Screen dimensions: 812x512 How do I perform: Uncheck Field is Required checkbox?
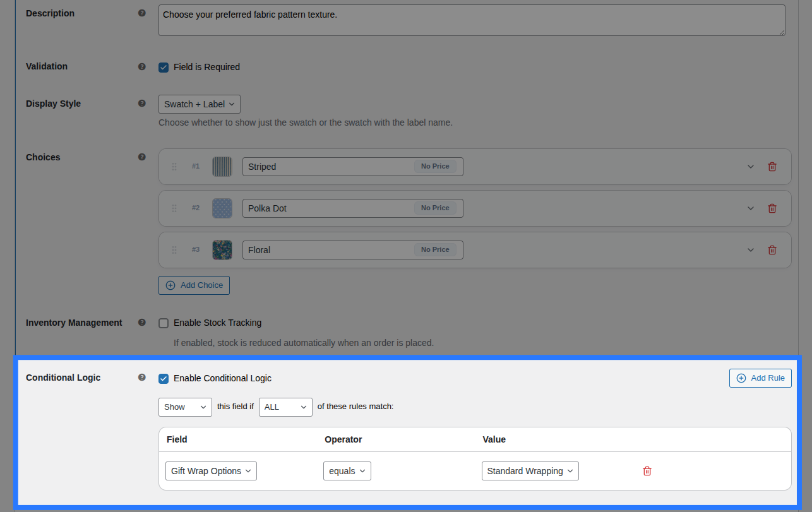(x=164, y=67)
